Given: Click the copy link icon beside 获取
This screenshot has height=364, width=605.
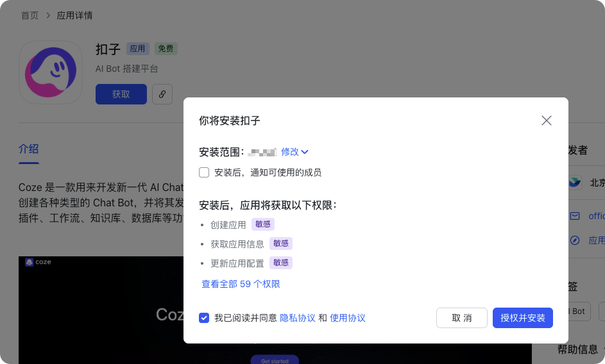Looking at the screenshot, I should tap(162, 94).
